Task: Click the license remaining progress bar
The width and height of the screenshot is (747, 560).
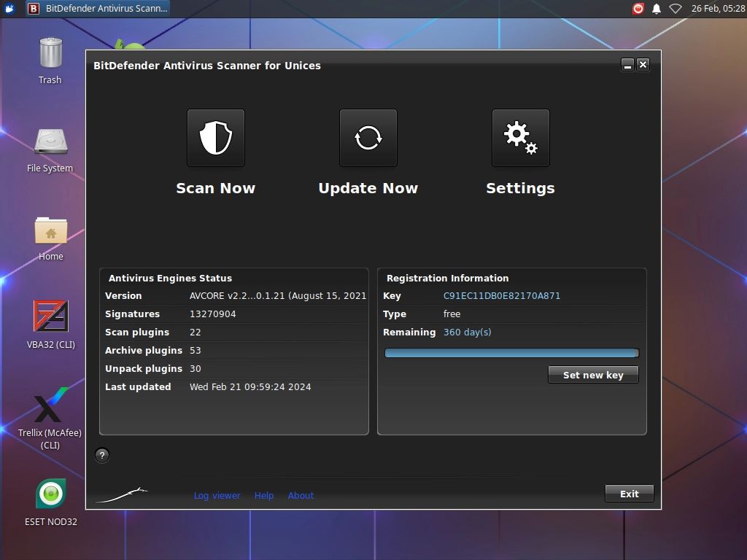Action: 511,353
